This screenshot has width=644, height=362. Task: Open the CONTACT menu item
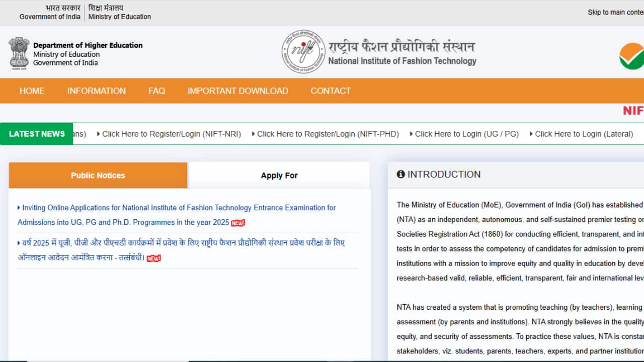331,90
